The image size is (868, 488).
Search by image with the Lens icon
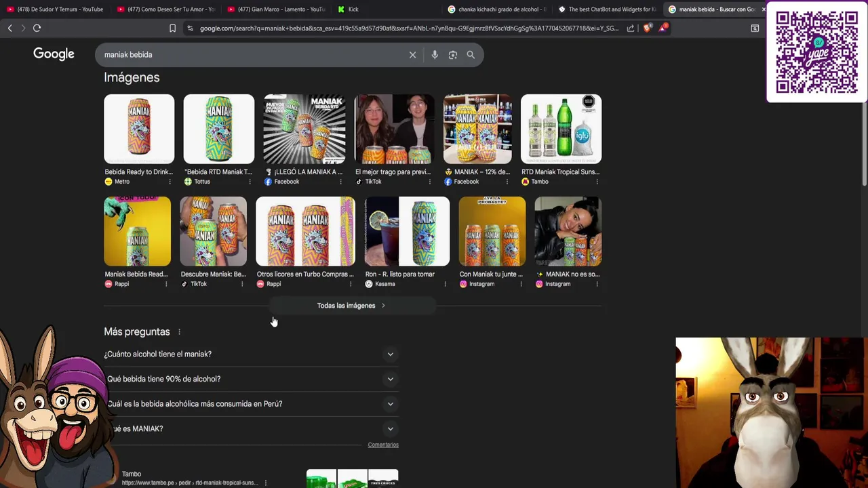click(453, 55)
